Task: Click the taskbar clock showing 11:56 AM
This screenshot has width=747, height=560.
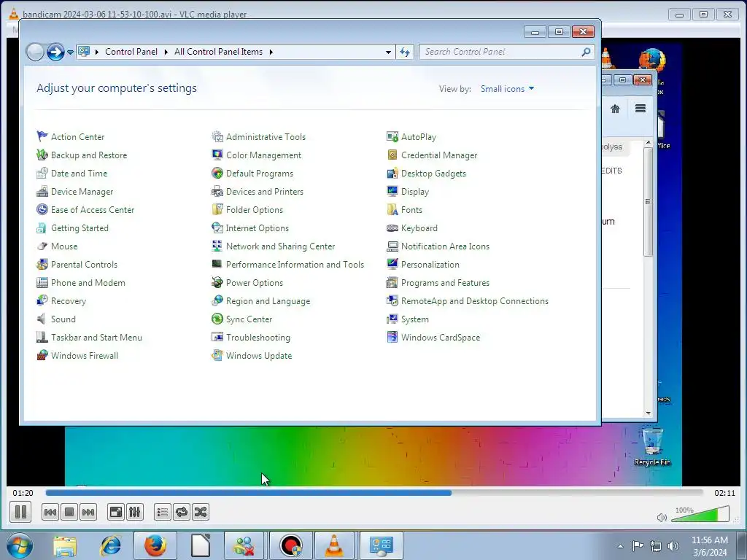Action: tap(709, 545)
